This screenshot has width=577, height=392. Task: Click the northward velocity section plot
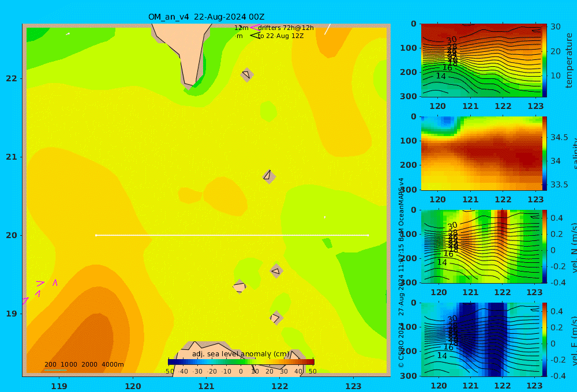click(x=481, y=246)
